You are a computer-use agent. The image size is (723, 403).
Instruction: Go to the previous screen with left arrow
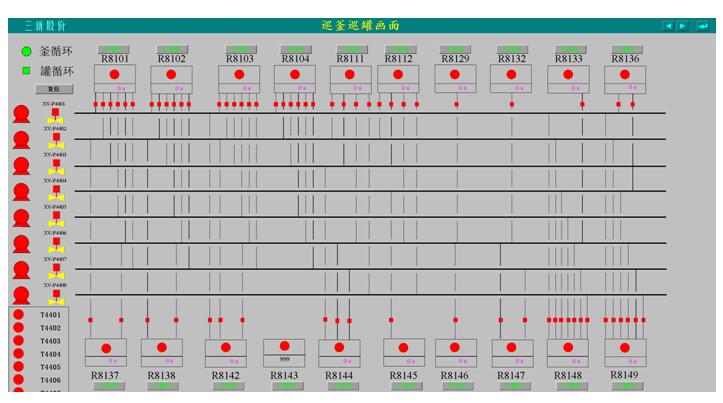(x=668, y=26)
